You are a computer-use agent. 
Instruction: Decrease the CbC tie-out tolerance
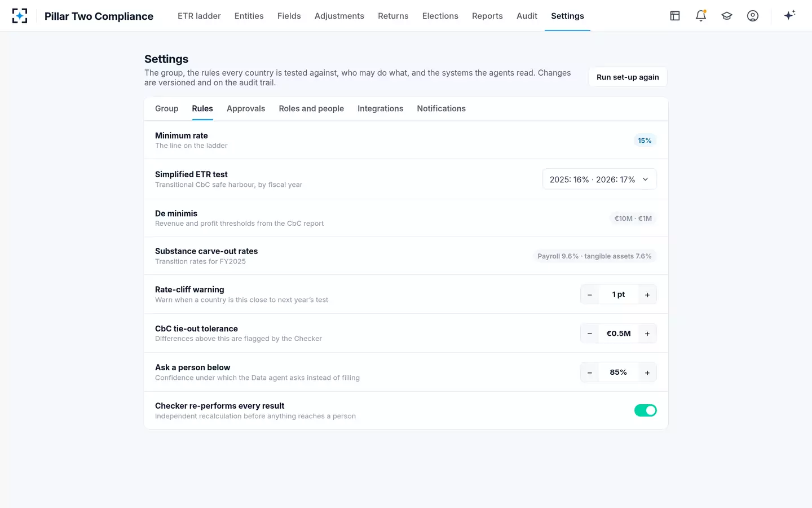590,334
